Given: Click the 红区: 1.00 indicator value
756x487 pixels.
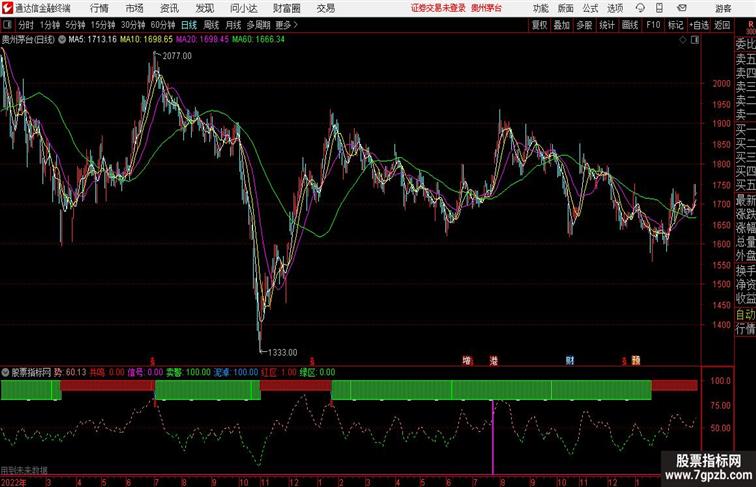Looking at the screenshot, I should (279, 372).
